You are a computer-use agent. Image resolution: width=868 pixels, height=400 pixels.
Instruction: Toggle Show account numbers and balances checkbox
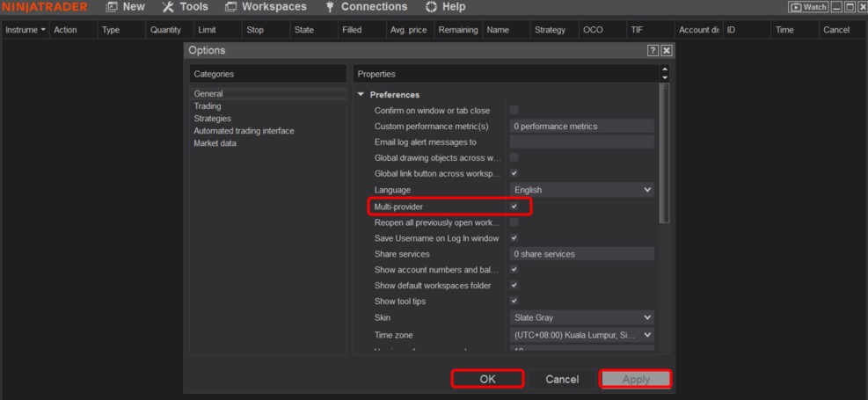tap(514, 270)
